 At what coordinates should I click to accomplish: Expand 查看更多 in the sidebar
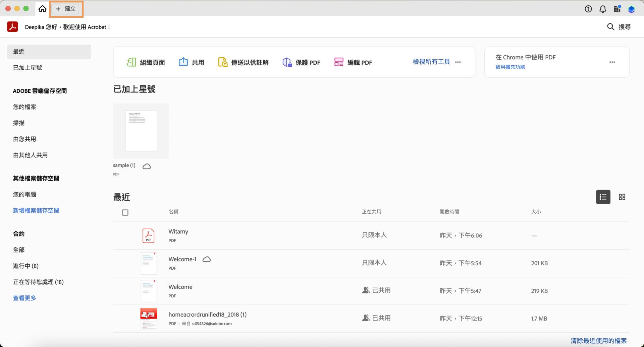pyautogui.click(x=24, y=297)
